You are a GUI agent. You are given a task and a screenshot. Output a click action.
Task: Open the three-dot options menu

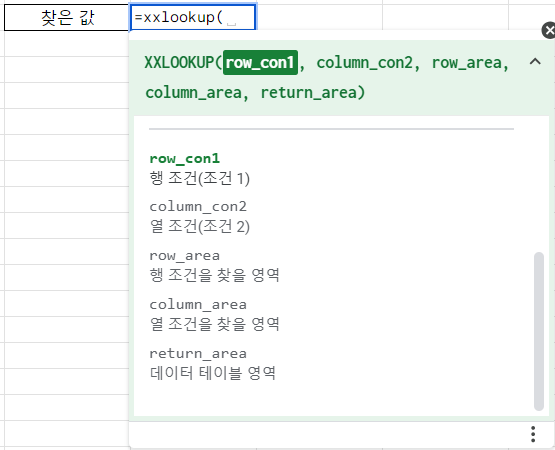pos(533,434)
